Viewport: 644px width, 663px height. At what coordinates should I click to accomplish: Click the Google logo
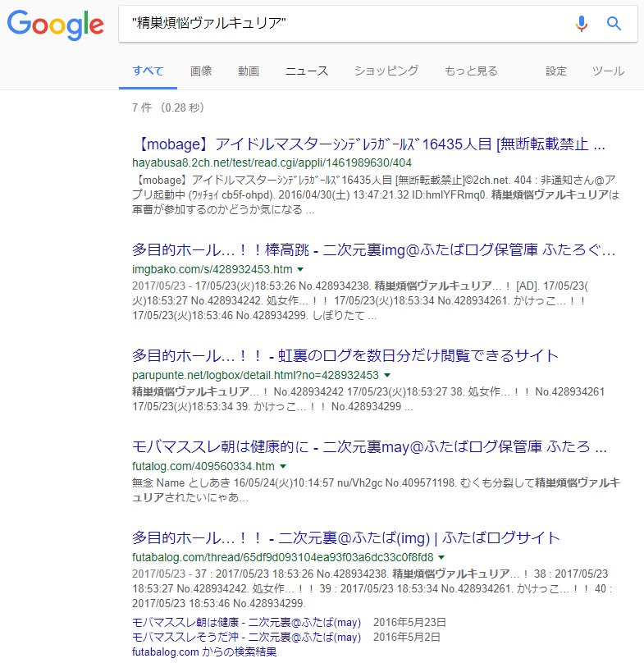coord(56,25)
